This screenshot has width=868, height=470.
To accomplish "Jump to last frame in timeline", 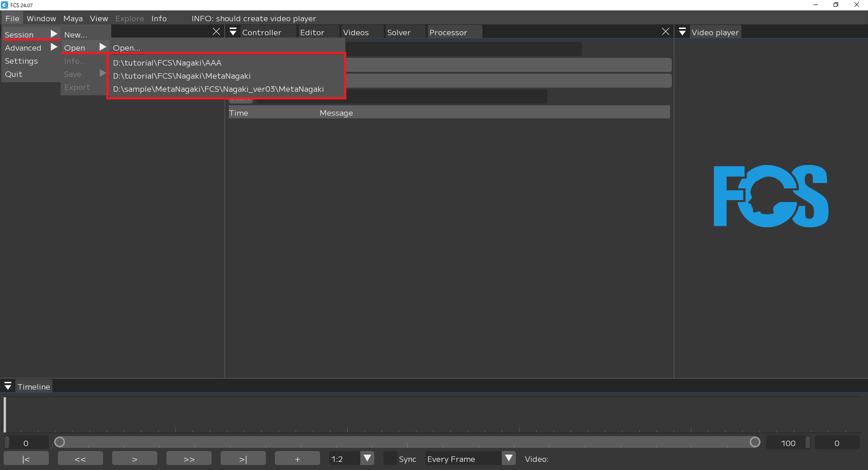I will [x=243, y=459].
